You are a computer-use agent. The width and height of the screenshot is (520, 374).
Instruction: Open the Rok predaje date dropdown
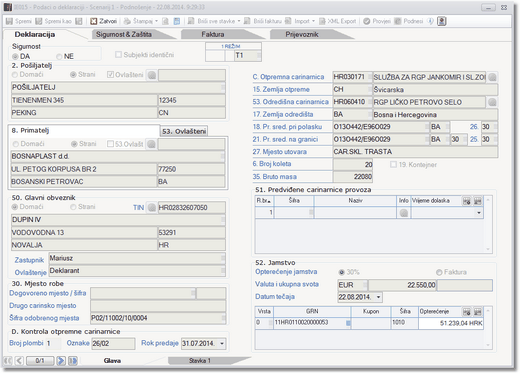(222, 343)
